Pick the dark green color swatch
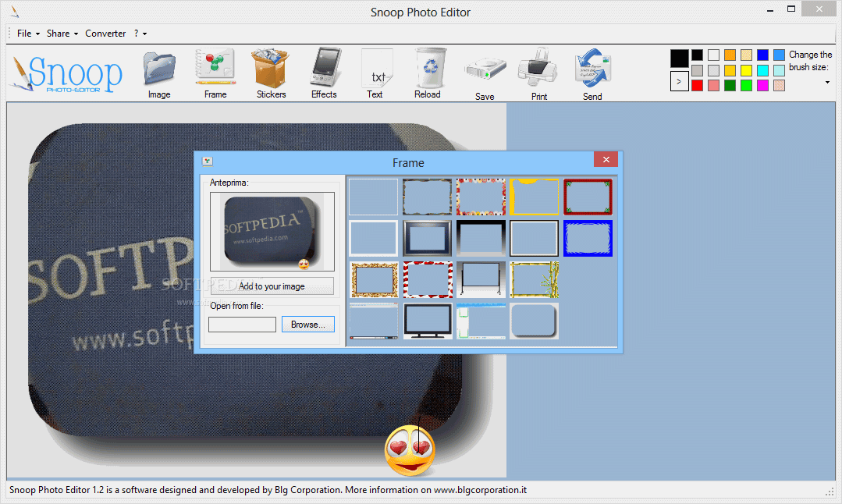Image resolution: width=842 pixels, height=504 pixels. point(730,85)
